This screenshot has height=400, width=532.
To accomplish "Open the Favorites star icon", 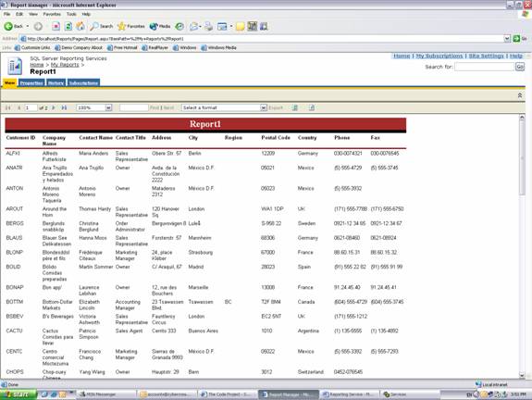I will pos(121,26).
